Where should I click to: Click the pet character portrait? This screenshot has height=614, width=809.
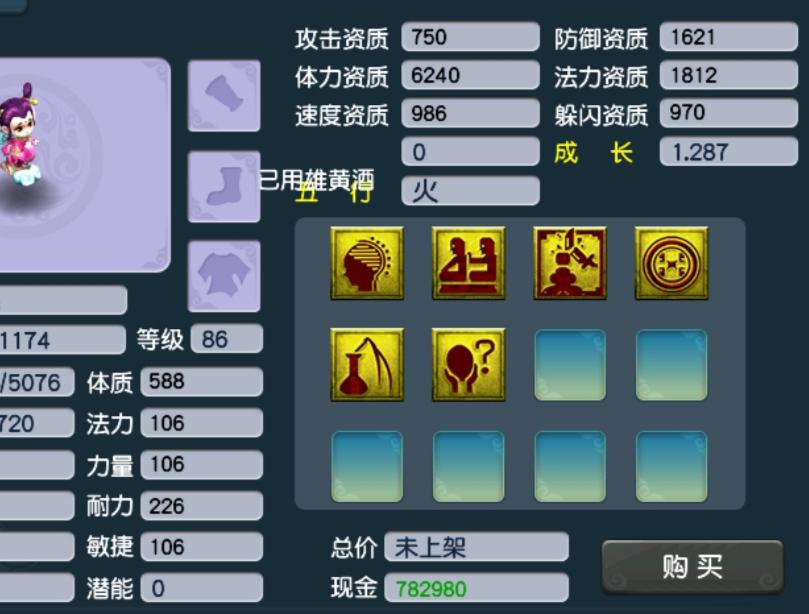(21, 135)
